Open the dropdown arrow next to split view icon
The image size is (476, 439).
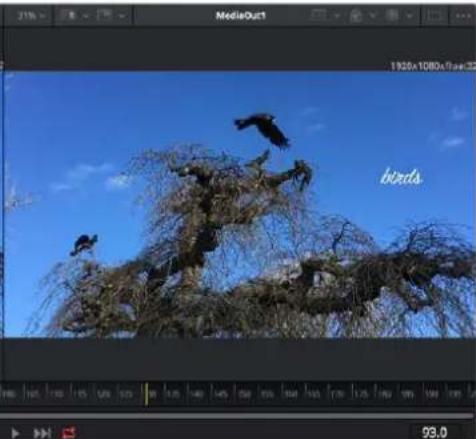(x=122, y=16)
